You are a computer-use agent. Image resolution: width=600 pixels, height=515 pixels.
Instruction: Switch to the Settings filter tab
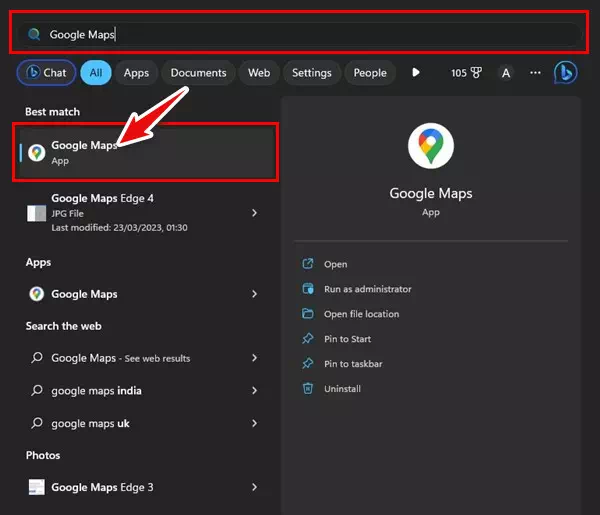point(311,73)
